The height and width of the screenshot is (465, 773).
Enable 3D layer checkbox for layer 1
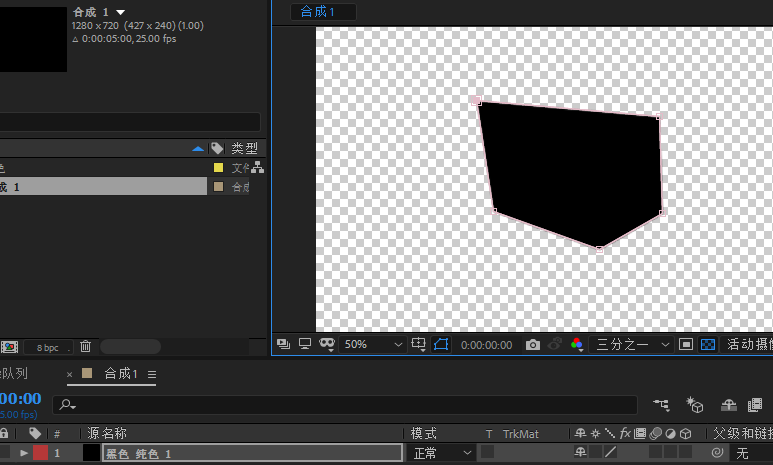pos(686,452)
